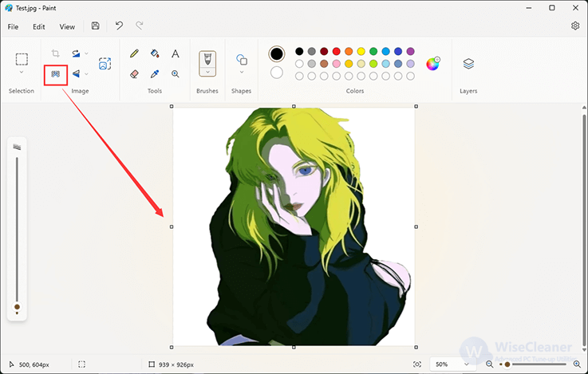Select the Color 2 white circle
The image size is (588, 374).
(x=277, y=73)
